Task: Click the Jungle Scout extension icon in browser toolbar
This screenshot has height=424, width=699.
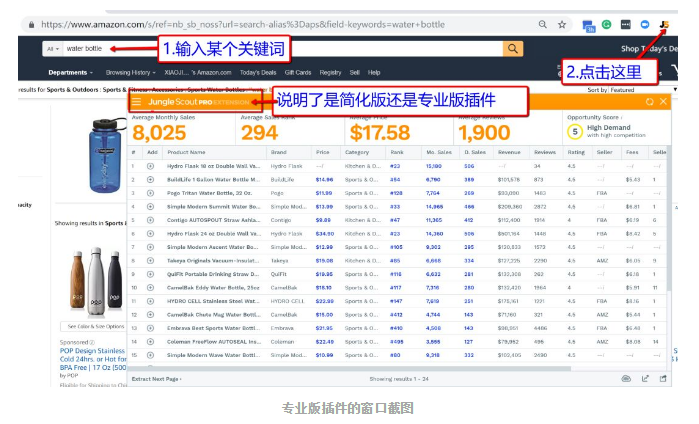Action: 664,25
